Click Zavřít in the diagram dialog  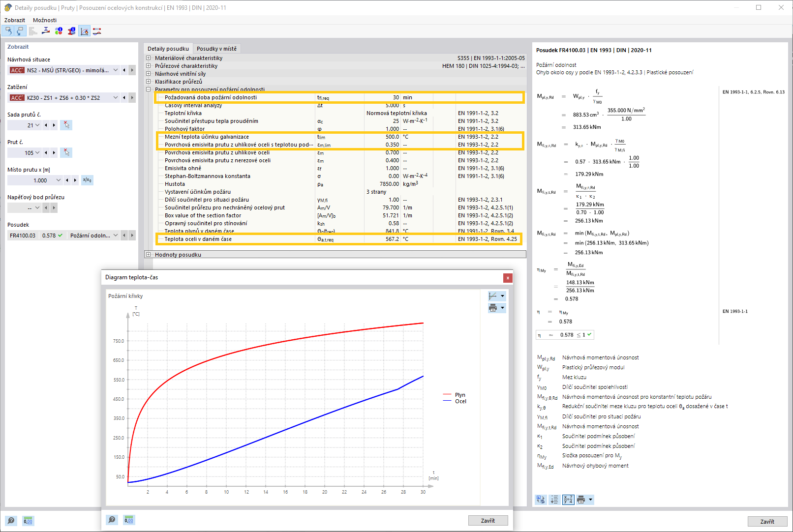point(488,521)
